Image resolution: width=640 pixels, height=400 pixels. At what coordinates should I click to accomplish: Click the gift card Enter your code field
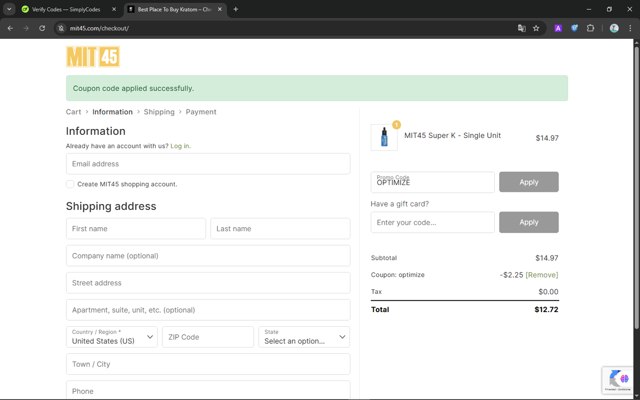[x=432, y=222]
